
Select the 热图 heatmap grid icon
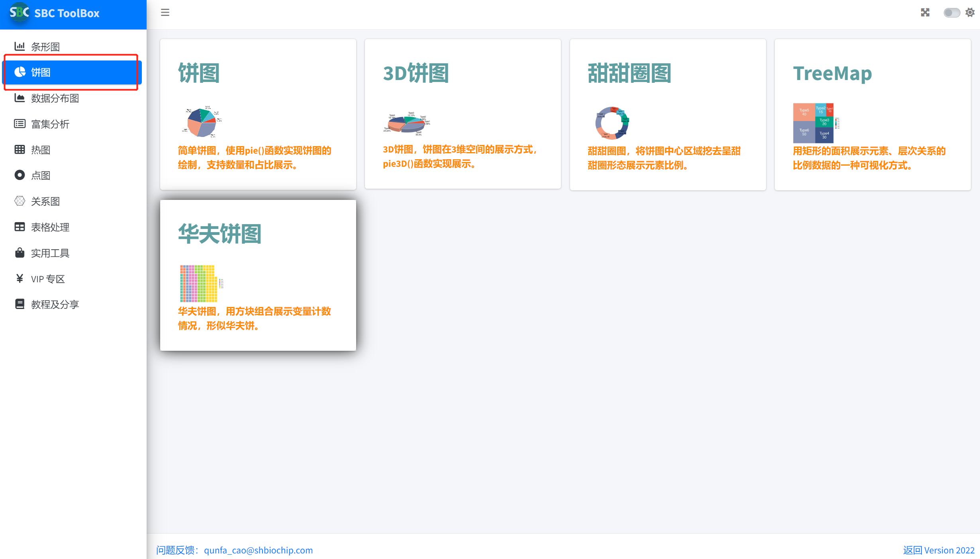point(20,149)
